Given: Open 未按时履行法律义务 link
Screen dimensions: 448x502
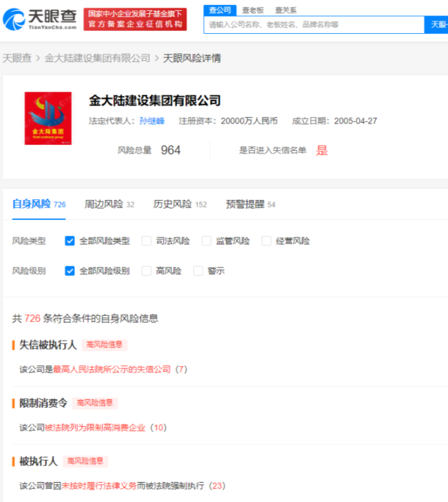Looking at the screenshot, I should [x=99, y=485].
